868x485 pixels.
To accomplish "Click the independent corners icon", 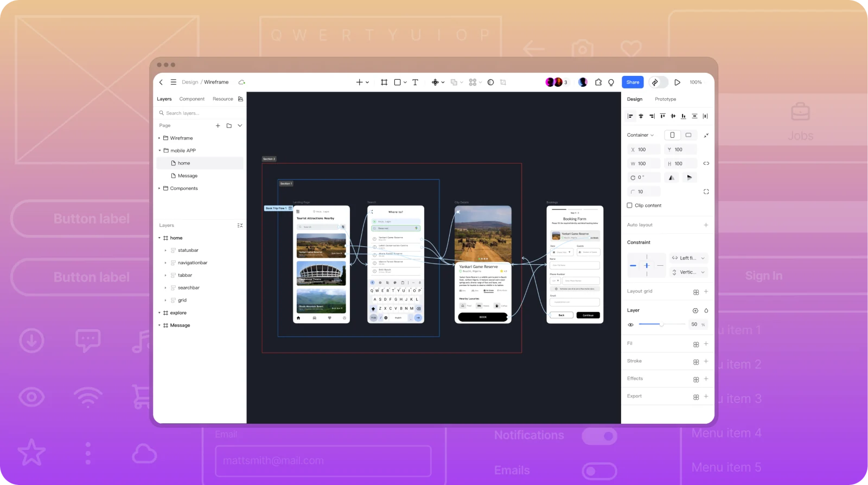I will pyautogui.click(x=706, y=192).
